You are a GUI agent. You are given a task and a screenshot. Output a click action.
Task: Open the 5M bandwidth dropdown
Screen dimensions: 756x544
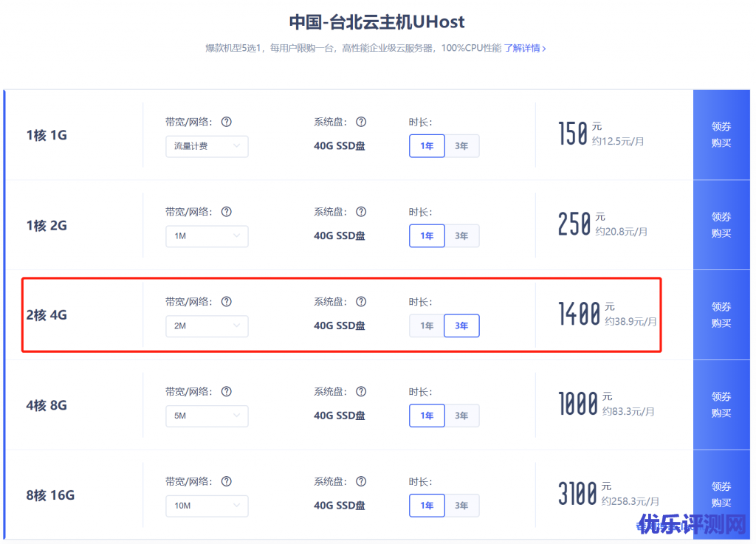207,416
